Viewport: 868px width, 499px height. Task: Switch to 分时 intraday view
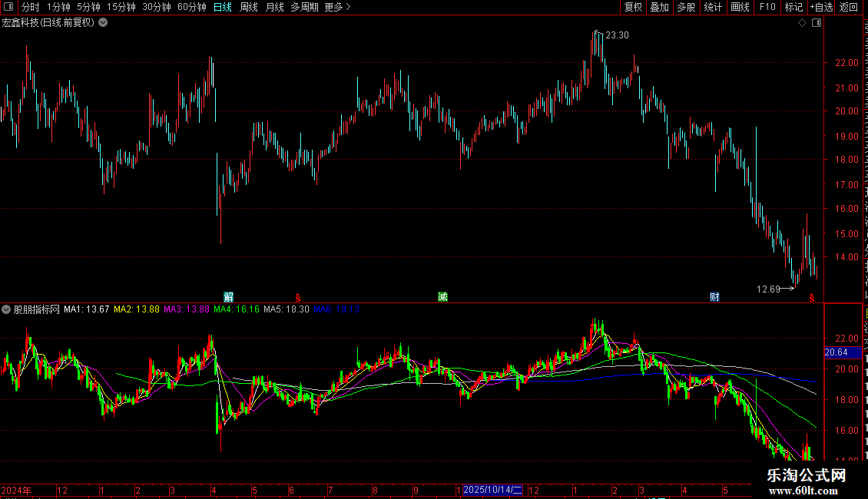point(31,7)
